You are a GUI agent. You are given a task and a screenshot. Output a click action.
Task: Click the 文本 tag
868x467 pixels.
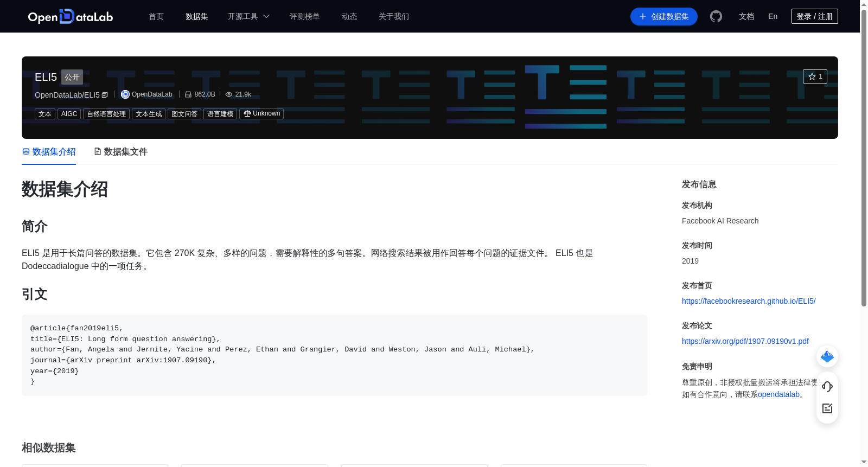coord(45,114)
